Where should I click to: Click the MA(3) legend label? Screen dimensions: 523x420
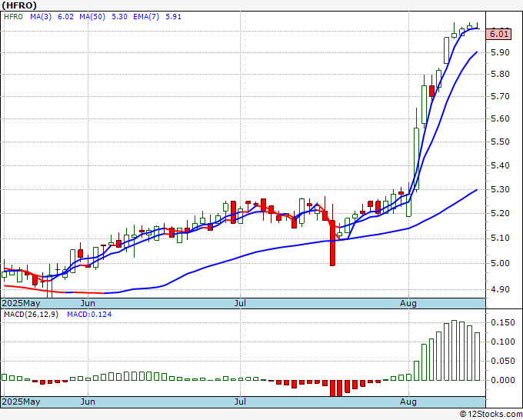[41, 17]
